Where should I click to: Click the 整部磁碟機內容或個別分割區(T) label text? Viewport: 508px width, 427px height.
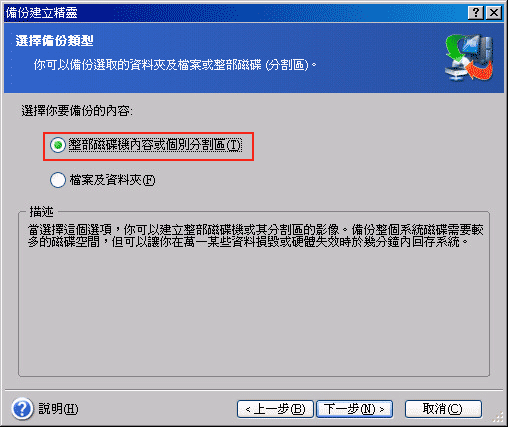click(155, 145)
